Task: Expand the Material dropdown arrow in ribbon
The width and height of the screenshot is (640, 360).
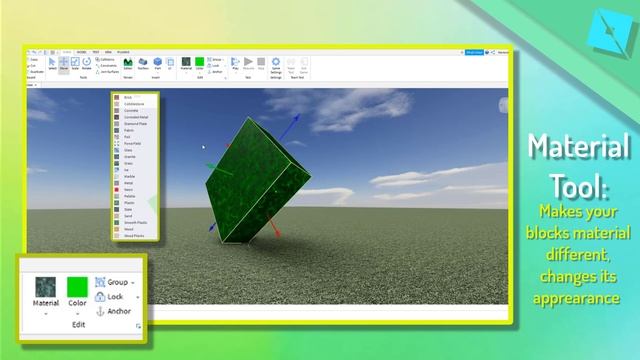Action: pos(186,73)
